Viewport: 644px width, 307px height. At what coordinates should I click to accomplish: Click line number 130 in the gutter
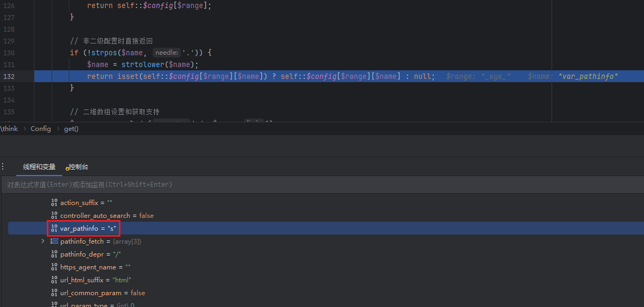[x=9, y=53]
